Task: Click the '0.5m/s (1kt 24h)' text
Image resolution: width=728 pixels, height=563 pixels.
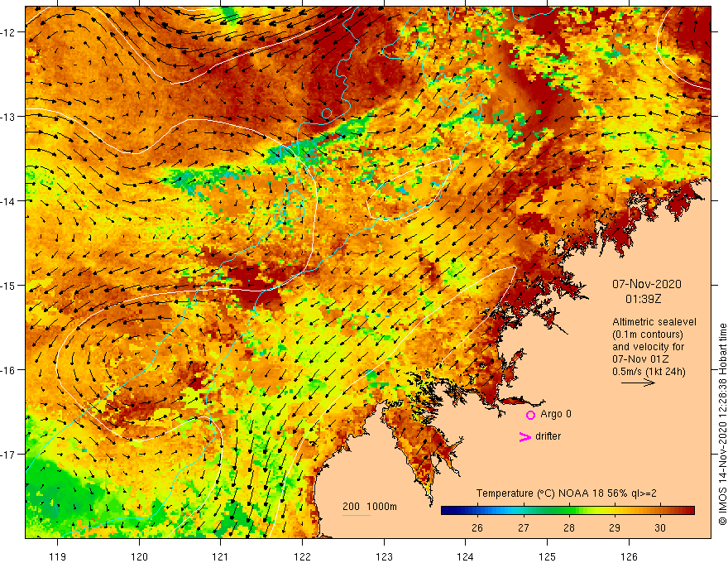Action: tap(649, 372)
